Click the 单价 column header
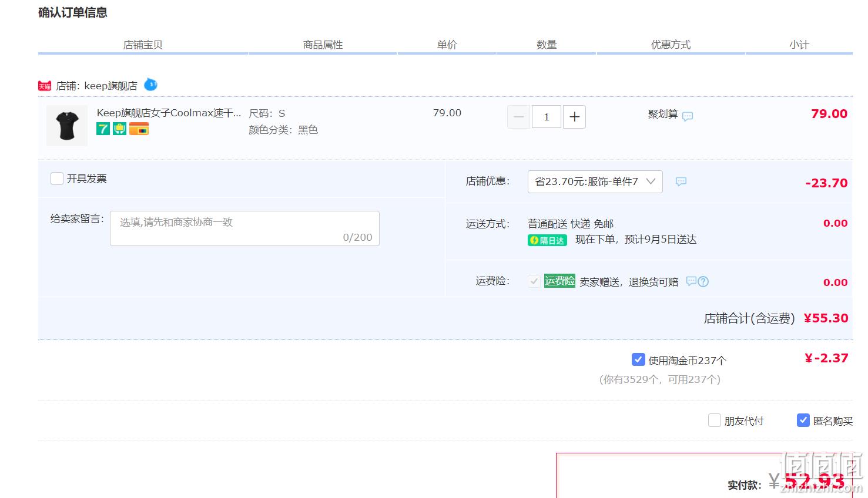The width and height of the screenshot is (868, 498). (x=447, y=45)
